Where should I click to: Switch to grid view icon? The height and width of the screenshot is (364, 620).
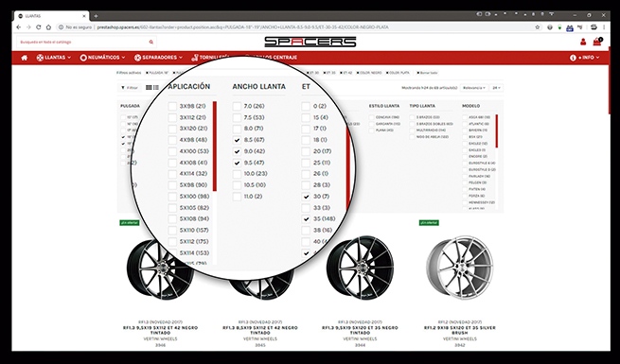tap(149, 88)
